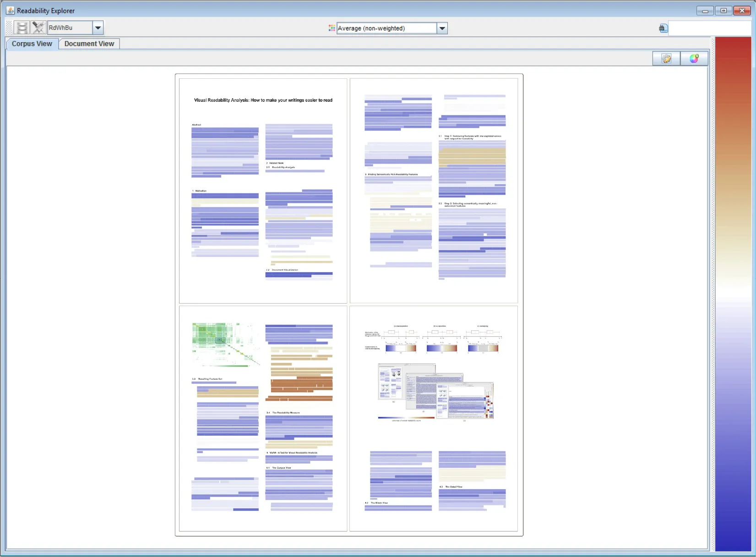
Task: Click the colored grid icon beside Average
Action: coord(332,28)
